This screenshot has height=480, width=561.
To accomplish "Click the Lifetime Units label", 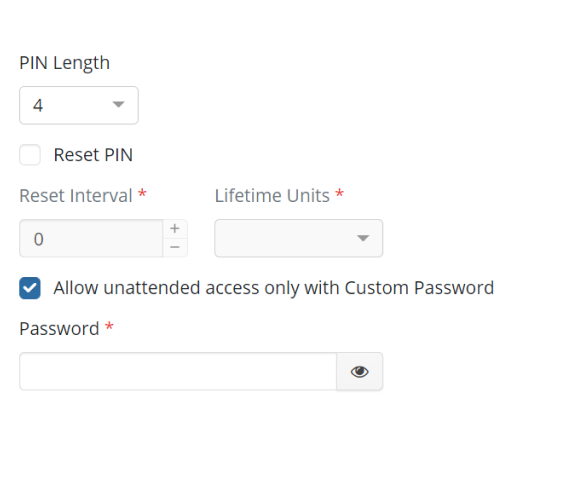I will click(x=272, y=196).
